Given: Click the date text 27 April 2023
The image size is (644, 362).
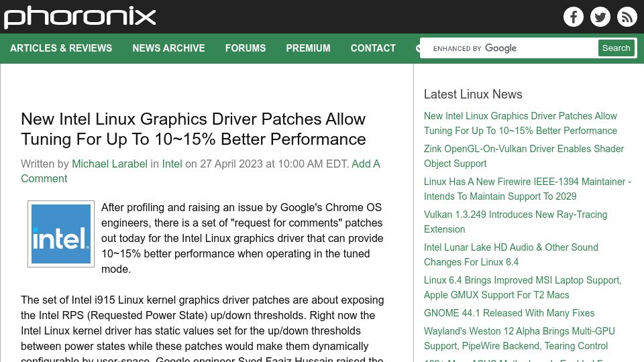Looking at the screenshot, I should [x=231, y=164].
